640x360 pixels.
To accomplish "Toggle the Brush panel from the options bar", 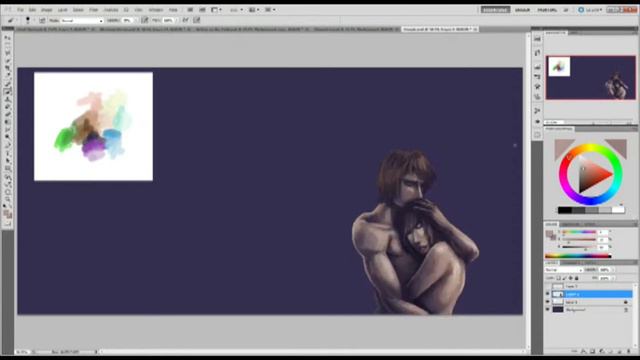I will point(42,20).
